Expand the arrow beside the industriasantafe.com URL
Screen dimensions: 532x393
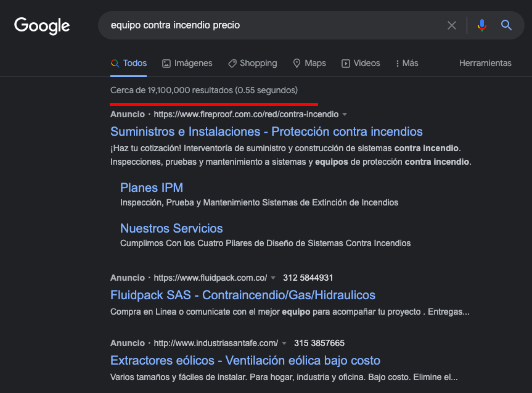coord(284,344)
